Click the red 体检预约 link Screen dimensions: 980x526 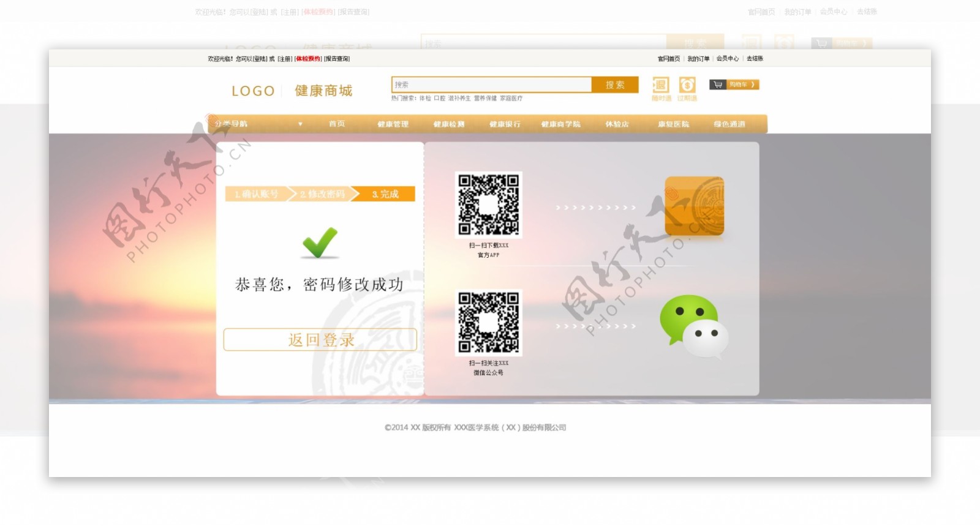pos(308,59)
